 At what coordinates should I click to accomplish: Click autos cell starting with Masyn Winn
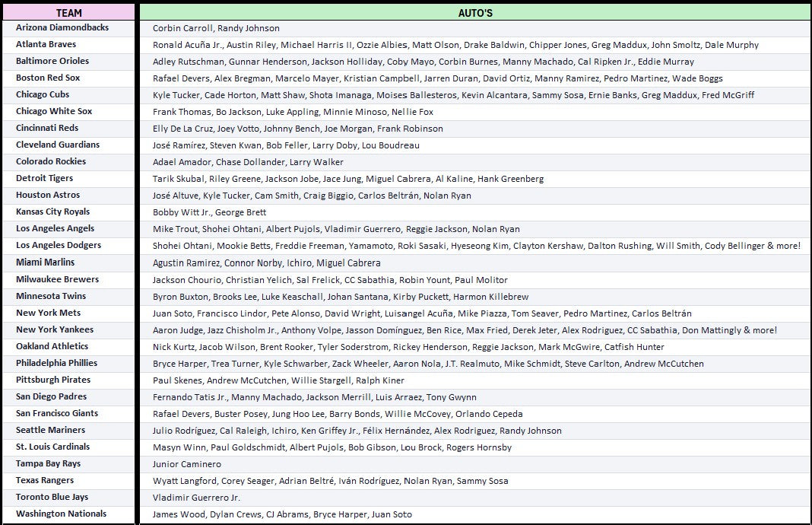pos(475,447)
